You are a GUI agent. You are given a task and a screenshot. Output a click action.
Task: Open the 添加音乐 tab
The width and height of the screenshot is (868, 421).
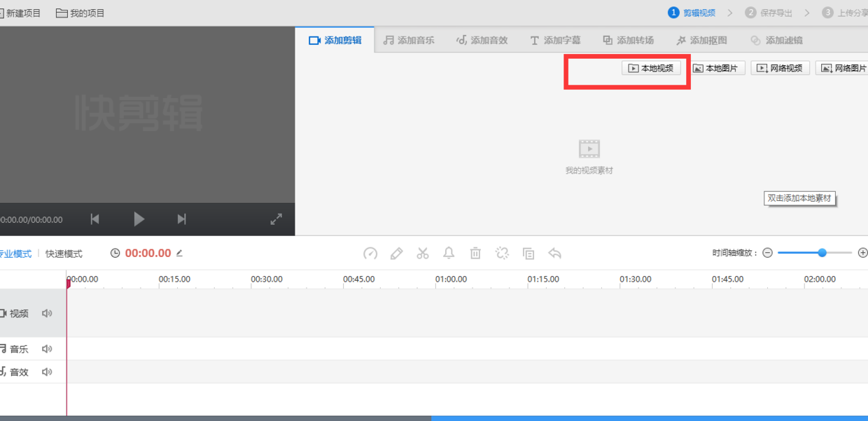[409, 41]
